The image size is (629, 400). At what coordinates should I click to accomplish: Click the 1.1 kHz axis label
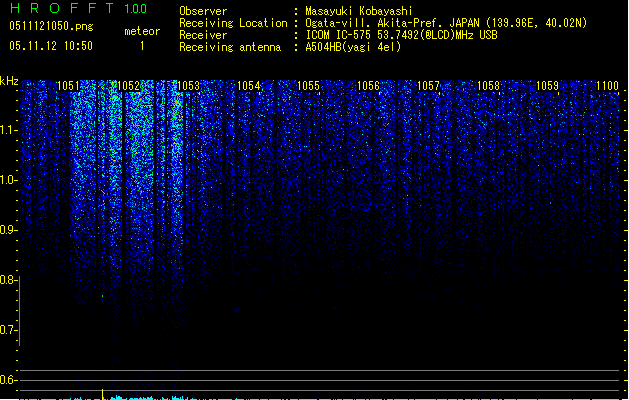(x=8, y=130)
